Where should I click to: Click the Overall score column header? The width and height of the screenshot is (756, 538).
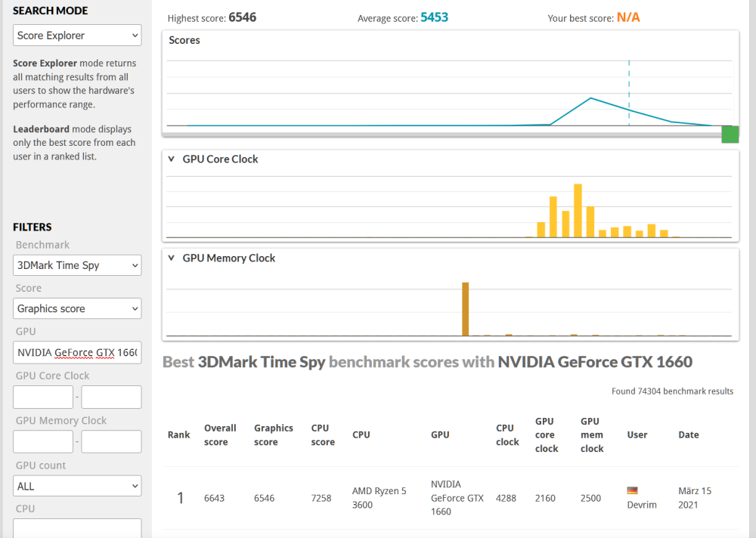coord(220,434)
